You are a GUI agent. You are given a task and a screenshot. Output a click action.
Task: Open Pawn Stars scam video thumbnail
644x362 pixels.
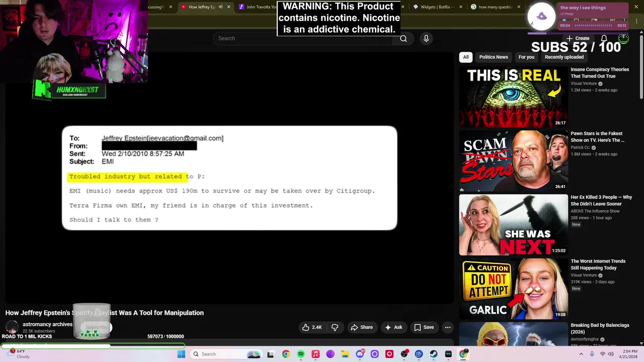(x=513, y=160)
